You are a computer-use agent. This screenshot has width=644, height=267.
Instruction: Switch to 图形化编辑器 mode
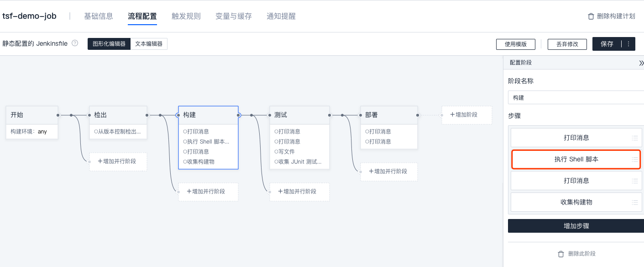109,44
